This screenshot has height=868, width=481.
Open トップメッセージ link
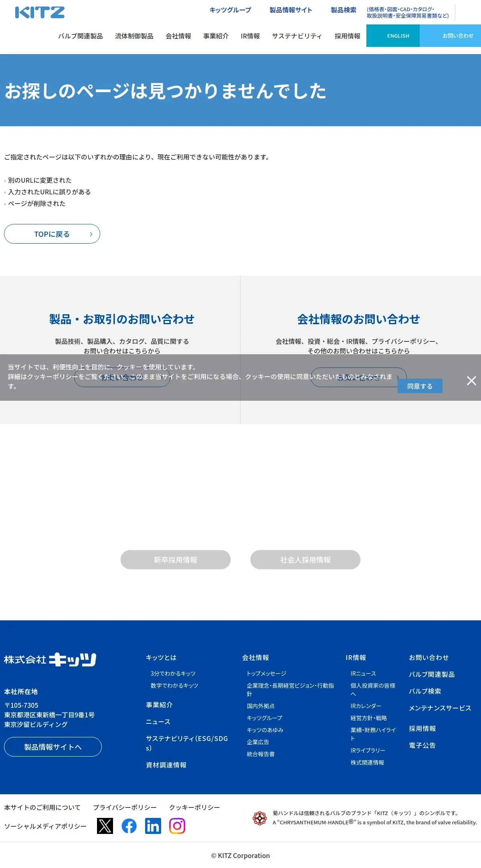point(267,674)
